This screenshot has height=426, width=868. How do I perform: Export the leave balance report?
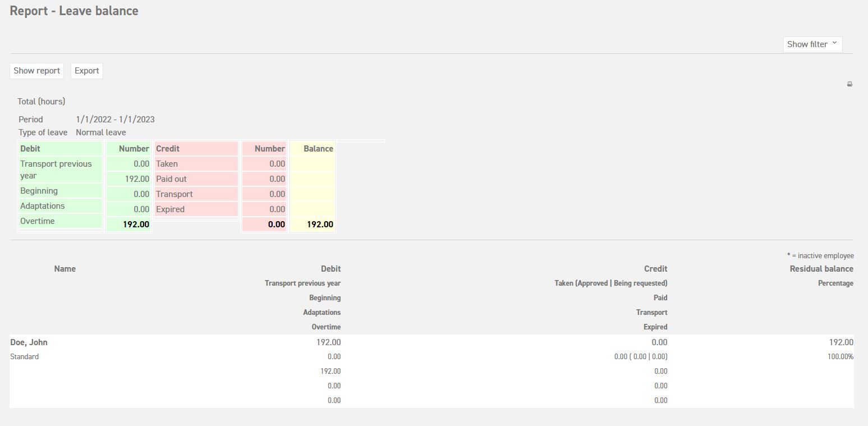[x=86, y=71]
